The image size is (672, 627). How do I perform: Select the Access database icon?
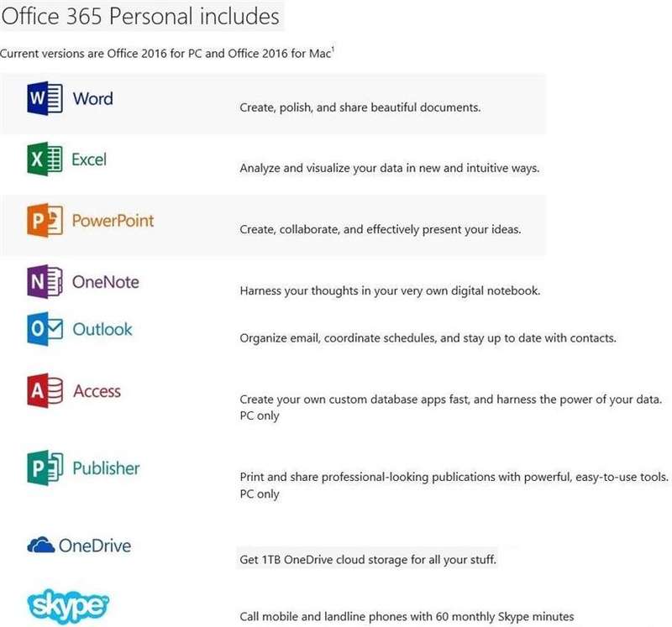click(x=45, y=390)
